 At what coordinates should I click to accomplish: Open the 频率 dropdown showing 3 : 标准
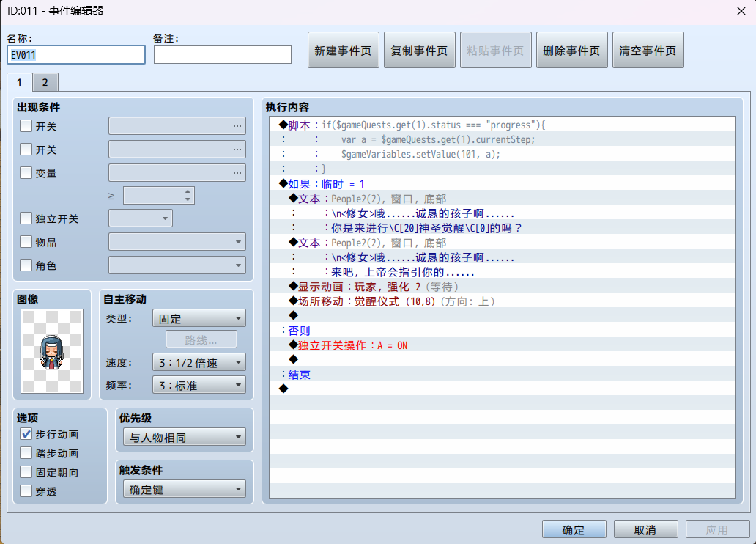(x=199, y=385)
